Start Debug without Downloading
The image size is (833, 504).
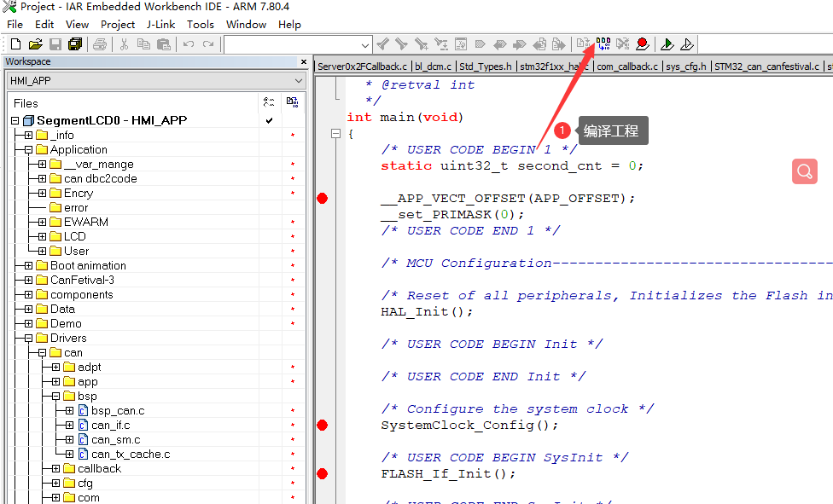click(687, 44)
